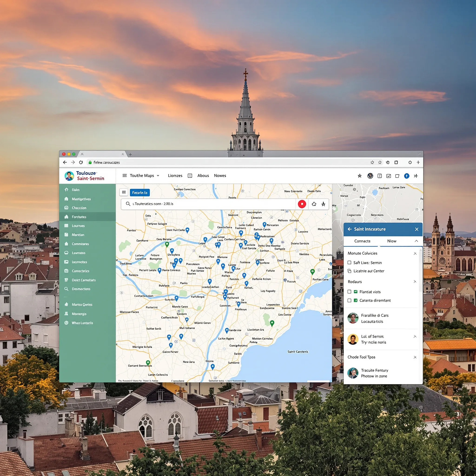
Task: Enable the Plantiat viots checkbox
Action: pyautogui.click(x=349, y=292)
